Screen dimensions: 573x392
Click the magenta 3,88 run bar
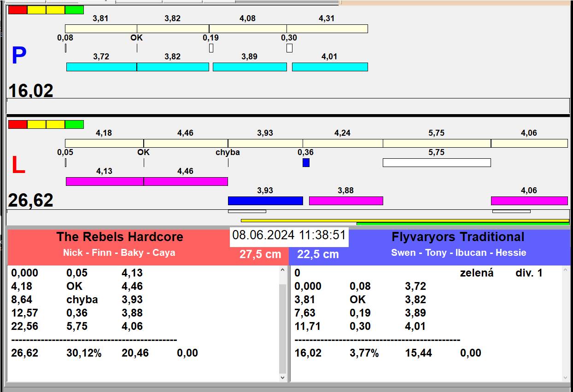click(345, 201)
